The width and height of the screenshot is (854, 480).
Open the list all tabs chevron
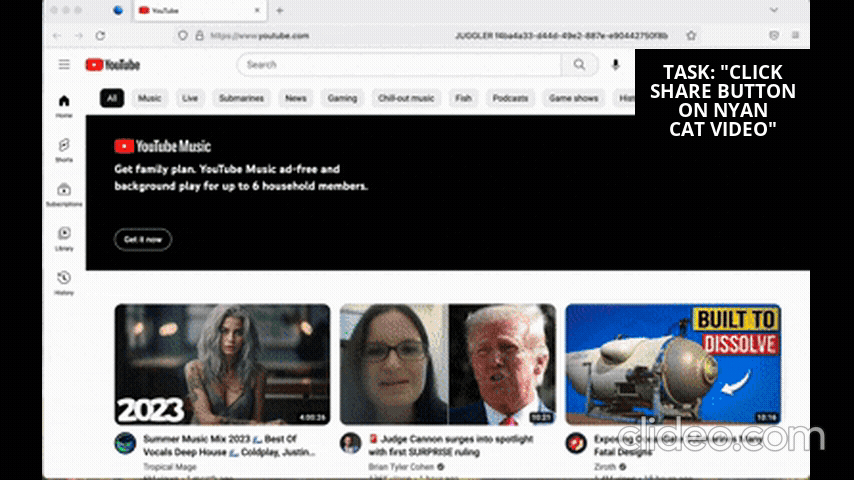point(774,10)
